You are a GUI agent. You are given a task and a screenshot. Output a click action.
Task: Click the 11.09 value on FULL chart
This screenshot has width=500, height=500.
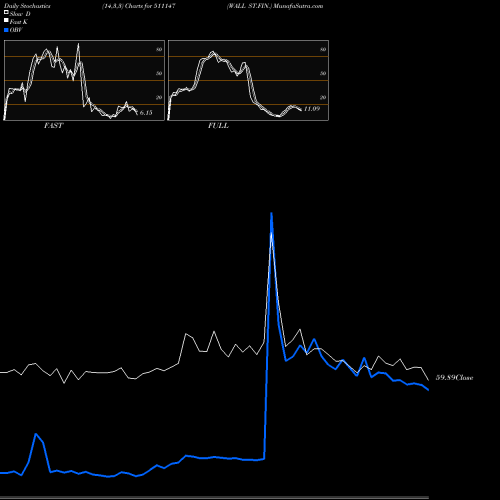pos(312,109)
